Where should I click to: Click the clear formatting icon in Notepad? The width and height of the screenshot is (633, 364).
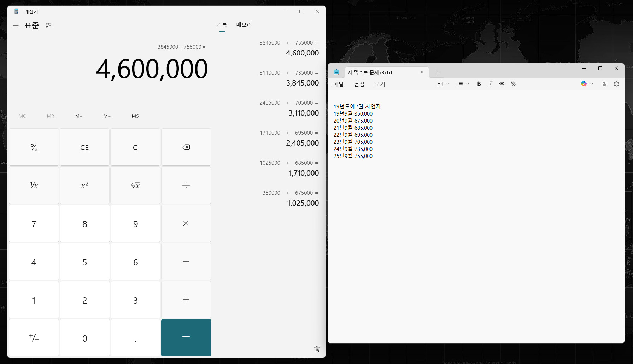click(x=513, y=84)
